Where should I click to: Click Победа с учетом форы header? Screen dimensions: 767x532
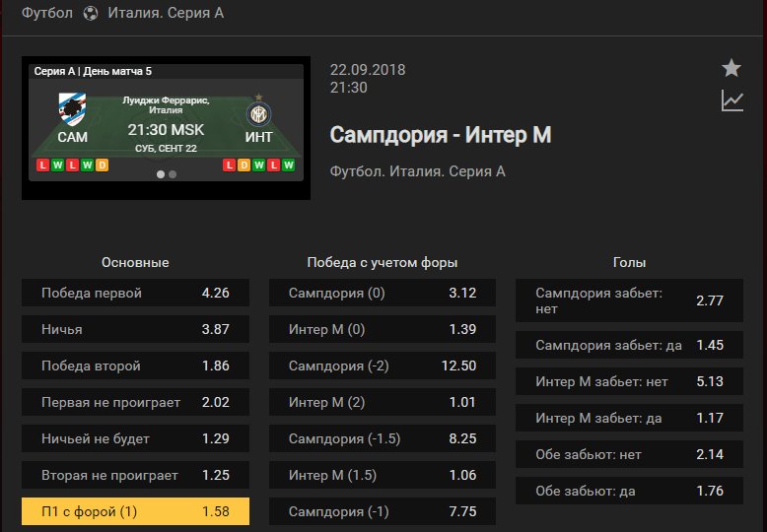click(383, 263)
